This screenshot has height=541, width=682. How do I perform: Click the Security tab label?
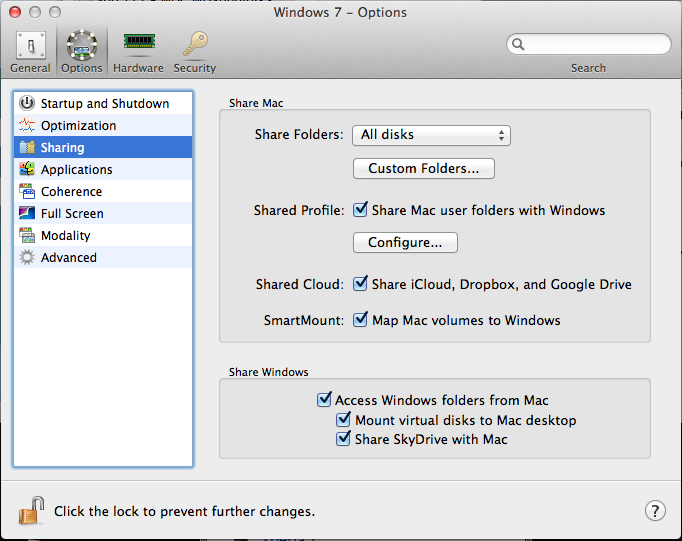195,68
